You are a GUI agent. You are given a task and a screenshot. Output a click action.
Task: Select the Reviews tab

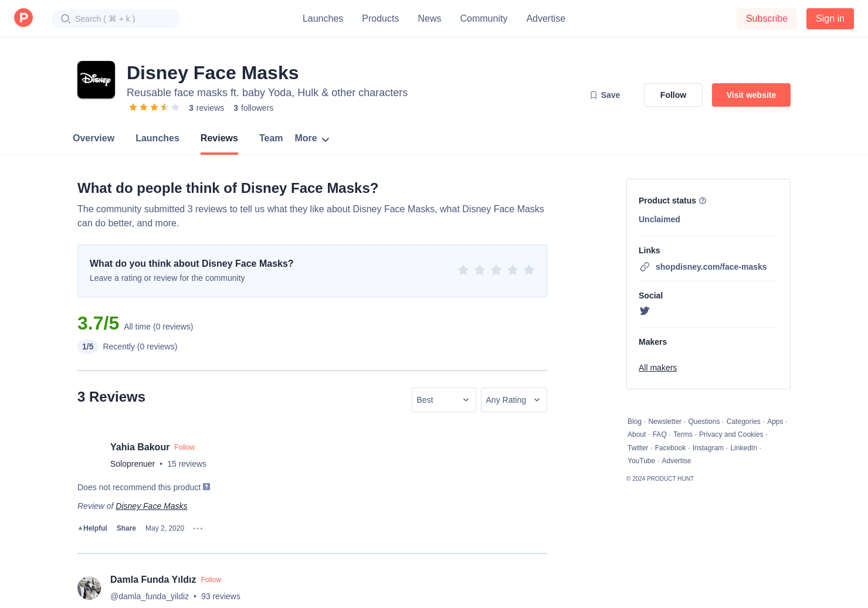tap(219, 138)
